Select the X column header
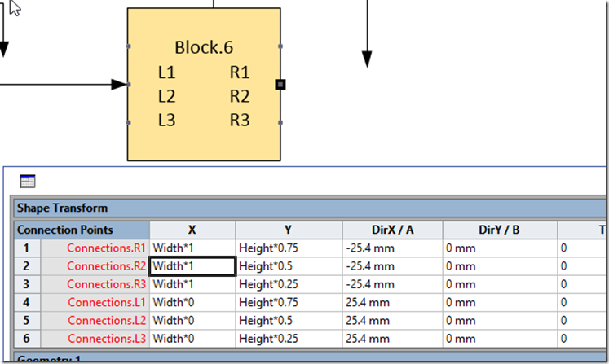Screen dimensions: 609x364 click(x=192, y=230)
